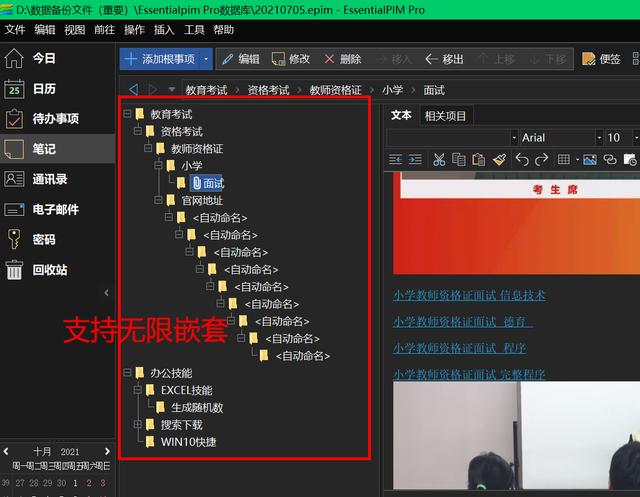Open the Actions (操作) menu
This screenshot has height=497, width=640.
click(134, 30)
